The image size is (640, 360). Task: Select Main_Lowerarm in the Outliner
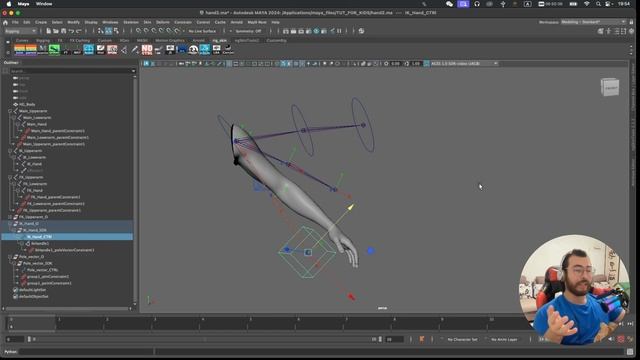click(x=37, y=118)
